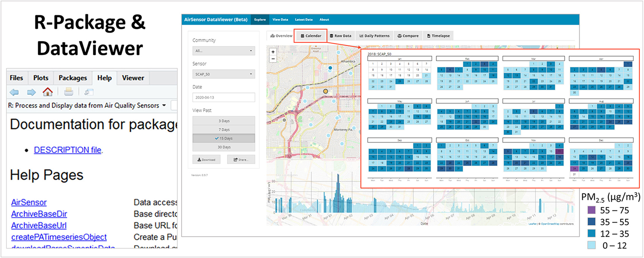
Task: Click the orange selected sensor marker
Action: [325, 91]
